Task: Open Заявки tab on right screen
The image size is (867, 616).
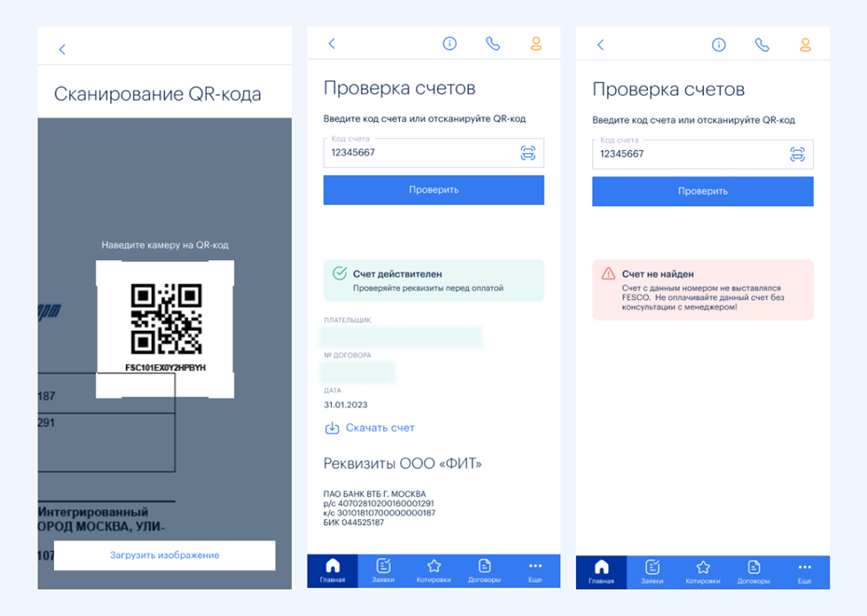Action: [x=652, y=572]
